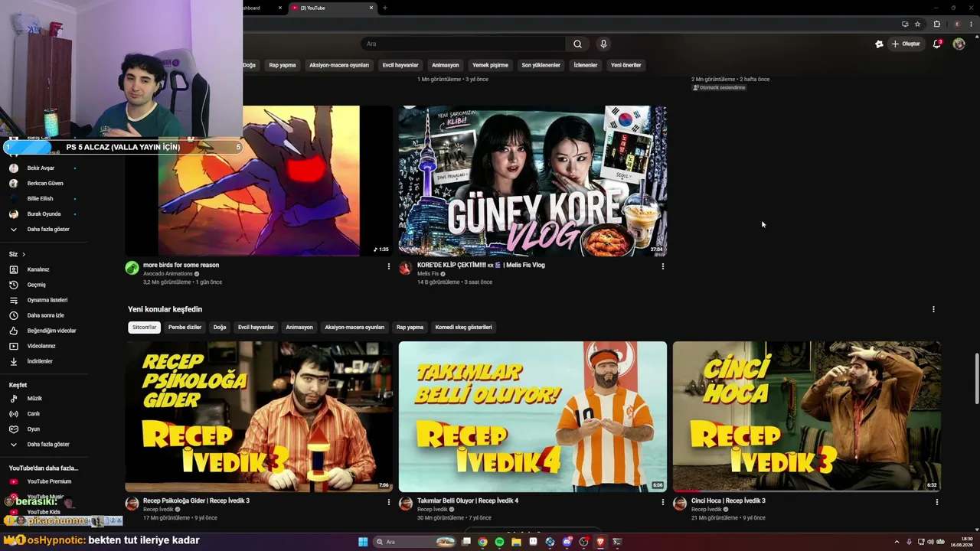This screenshot has width=980, height=551.
Task: Expand the Siz section chevron
Action: (x=24, y=254)
